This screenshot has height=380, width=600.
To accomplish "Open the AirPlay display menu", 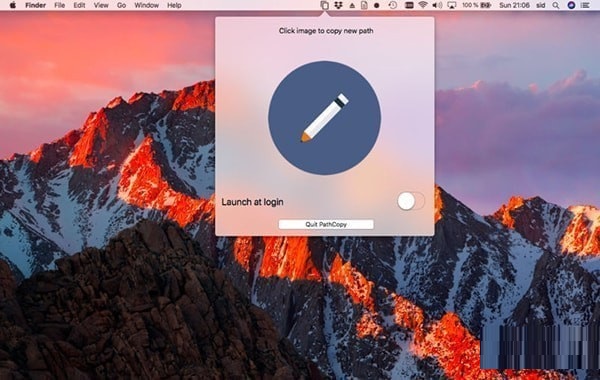I will click(x=452, y=5).
